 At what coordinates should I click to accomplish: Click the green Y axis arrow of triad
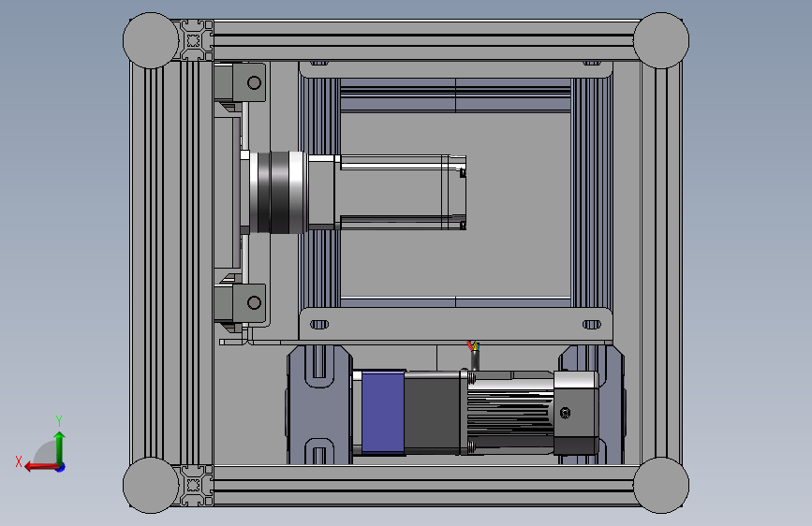pyautogui.click(x=60, y=447)
